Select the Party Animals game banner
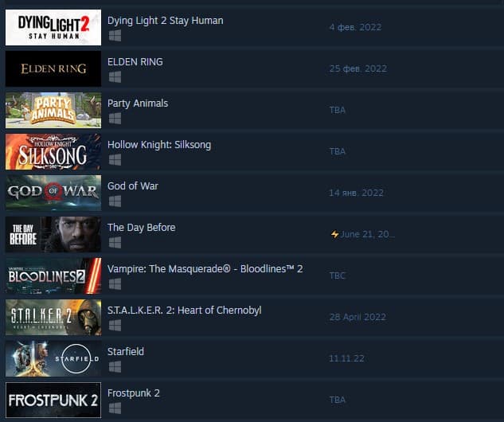Image resolution: width=504 pixels, height=422 pixels. 53,110
